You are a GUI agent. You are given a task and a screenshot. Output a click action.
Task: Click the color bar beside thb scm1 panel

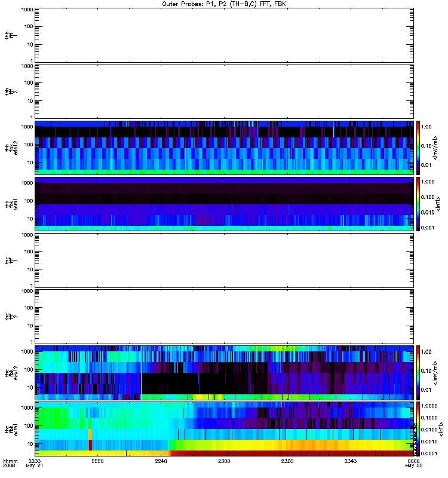(419, 204)
